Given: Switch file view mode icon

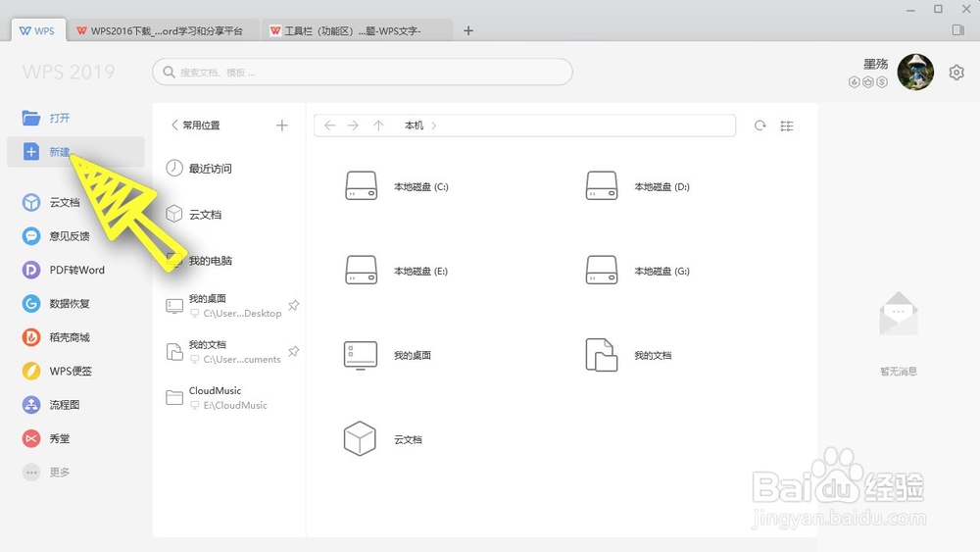Looking at the screenshot, I should pyautogui.click(x=787, y=125).
